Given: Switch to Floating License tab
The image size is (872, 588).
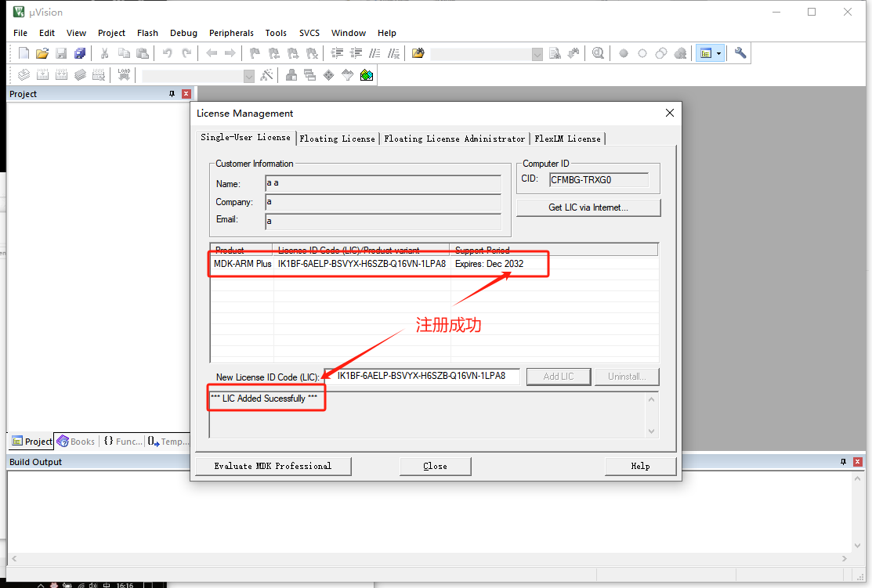Looking at the screenshot, I should click(x=337, y=139).
